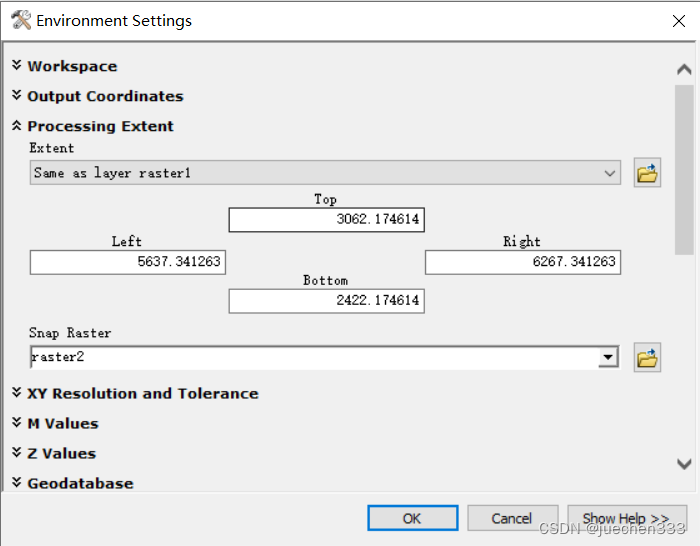Click the Environment Settings title bar icon

pos(21,20)
